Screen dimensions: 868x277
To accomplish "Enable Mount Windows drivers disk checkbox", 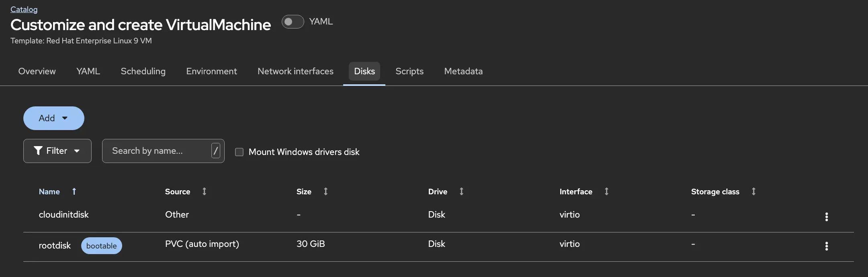I will pyautogui.click(x=239, y=152).
